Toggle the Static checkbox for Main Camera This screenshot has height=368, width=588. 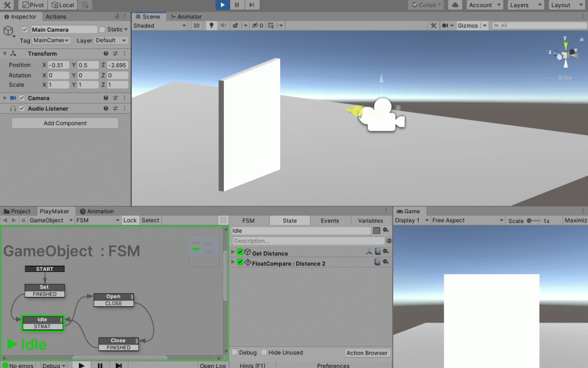pyautogui.click(x=100, y=29)
